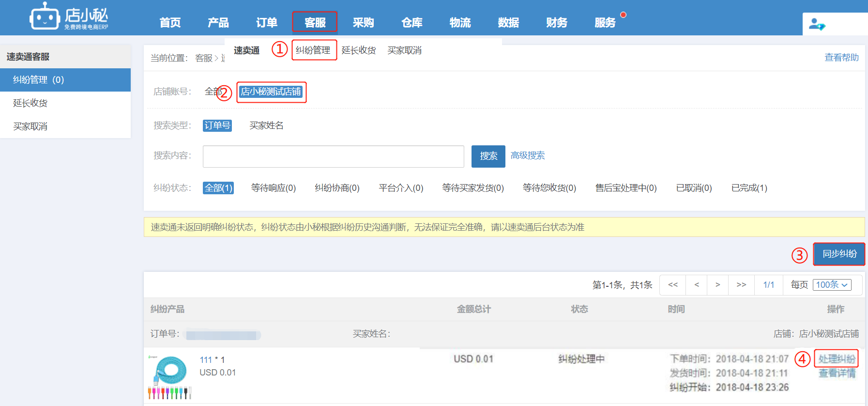Viewport: 868px width, 406px height.
Task: Open the 订单 top menu
Action: (x=266, y=23)
